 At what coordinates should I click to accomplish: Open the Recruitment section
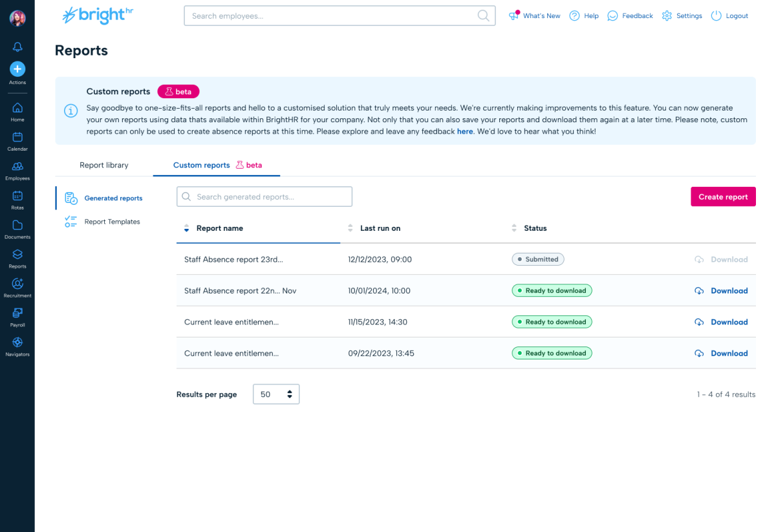pos(17,286)
